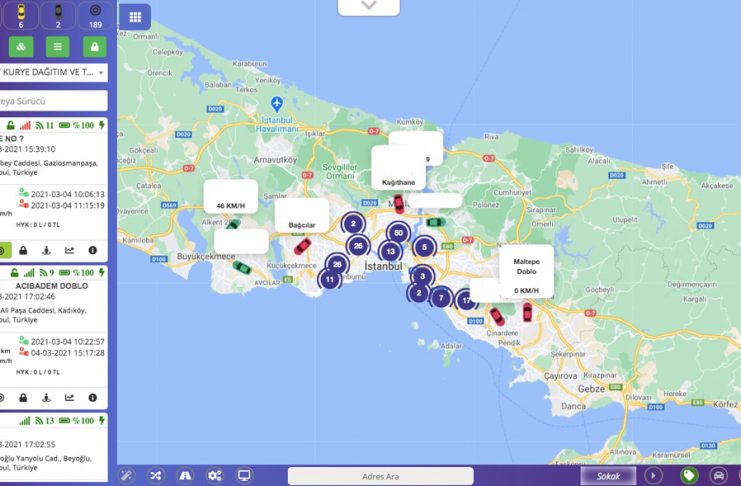This screenshot has height=486, width=741.
Task: Focus the Adres Ara address search box
Action: click(x=380, y=476)
